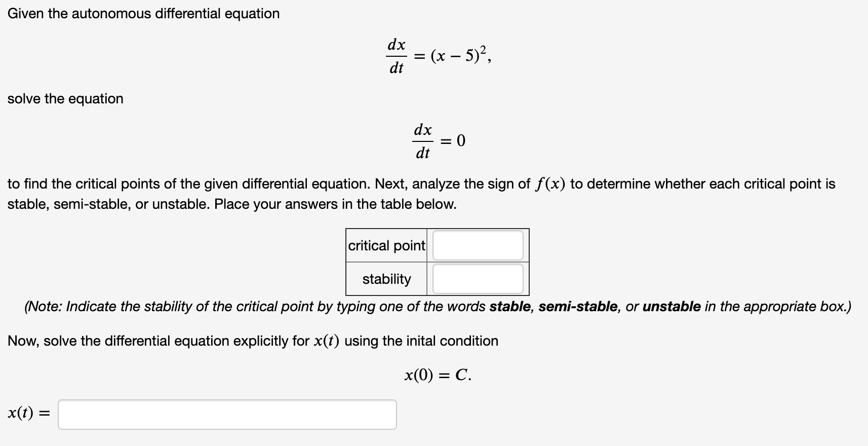Click the stability answer input box
This screenshot has width=868, height=446.
477,279
